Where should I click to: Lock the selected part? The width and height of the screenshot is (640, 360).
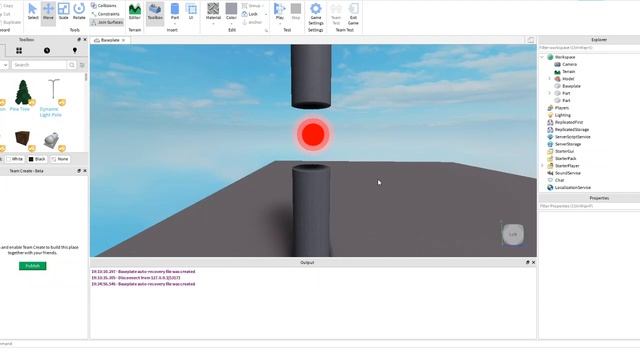point(250,14)
